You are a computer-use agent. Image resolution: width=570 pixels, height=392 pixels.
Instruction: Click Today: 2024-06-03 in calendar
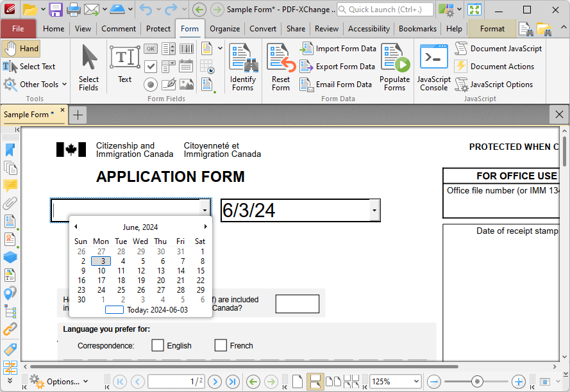click(146, 310)
